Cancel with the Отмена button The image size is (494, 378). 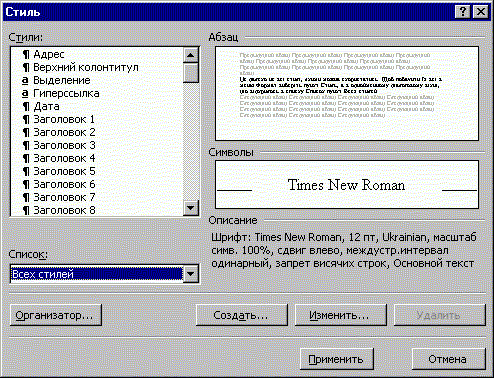click(x=449, y=359)
